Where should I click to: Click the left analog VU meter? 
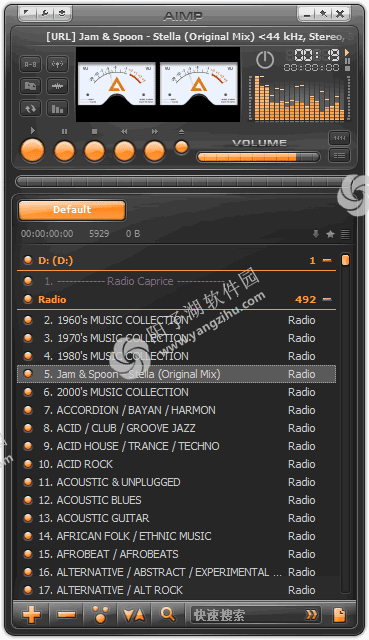tap(117, 84)
